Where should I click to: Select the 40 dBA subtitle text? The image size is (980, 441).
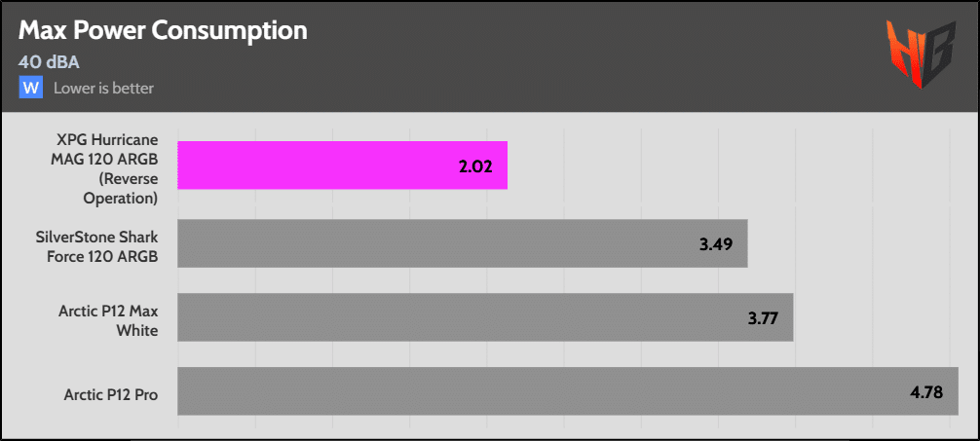[49, 62]
